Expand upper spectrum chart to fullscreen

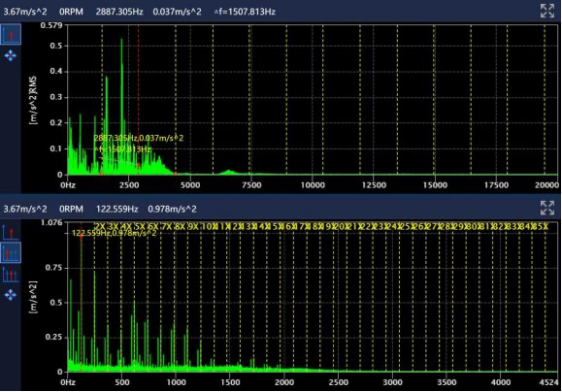pos(547,11)
